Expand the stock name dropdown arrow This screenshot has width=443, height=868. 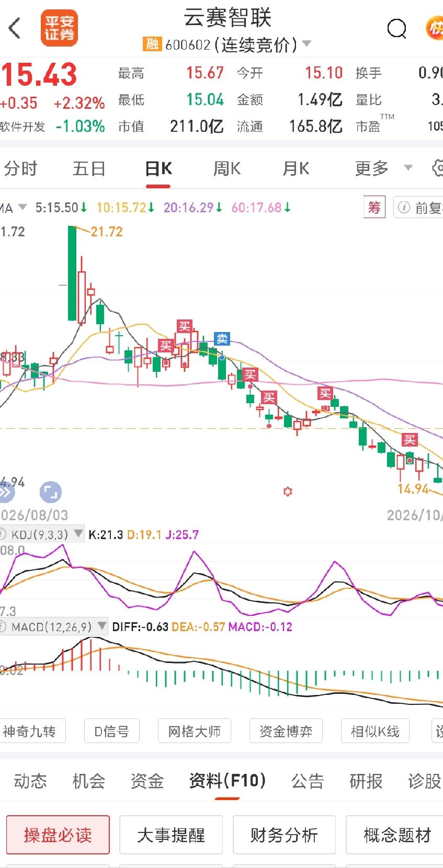[306, 44]
